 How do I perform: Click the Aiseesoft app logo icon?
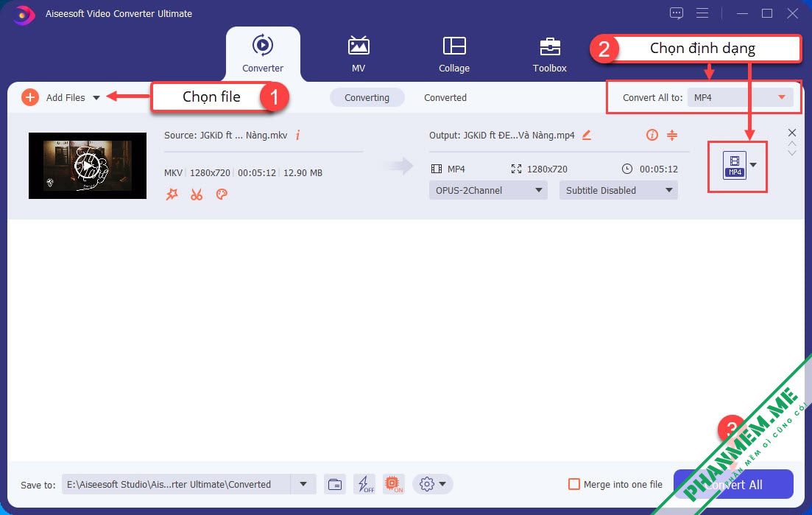[24, 14]
